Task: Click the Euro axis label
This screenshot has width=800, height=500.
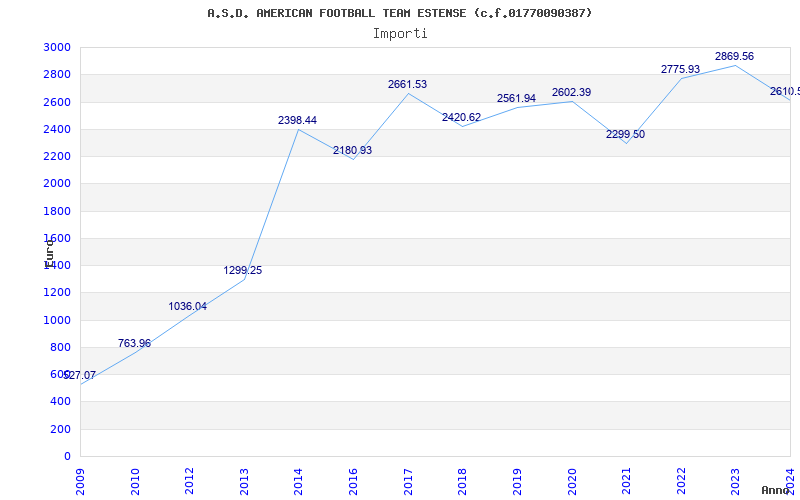Action: [49, 254]
